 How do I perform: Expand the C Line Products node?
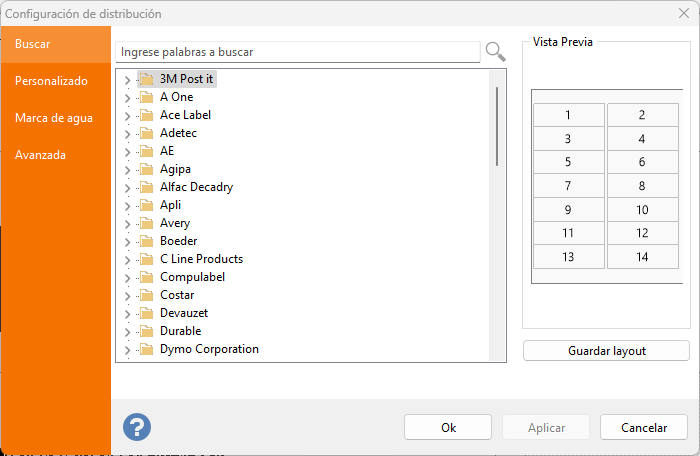(x=127, y=259)
